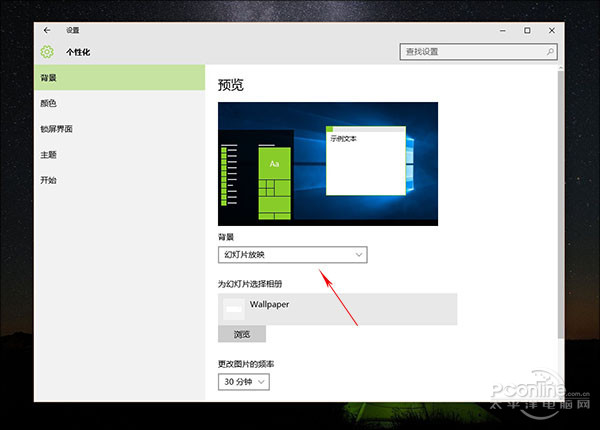
Task: Open the 颜色 sidebar section
Action: 119,103
